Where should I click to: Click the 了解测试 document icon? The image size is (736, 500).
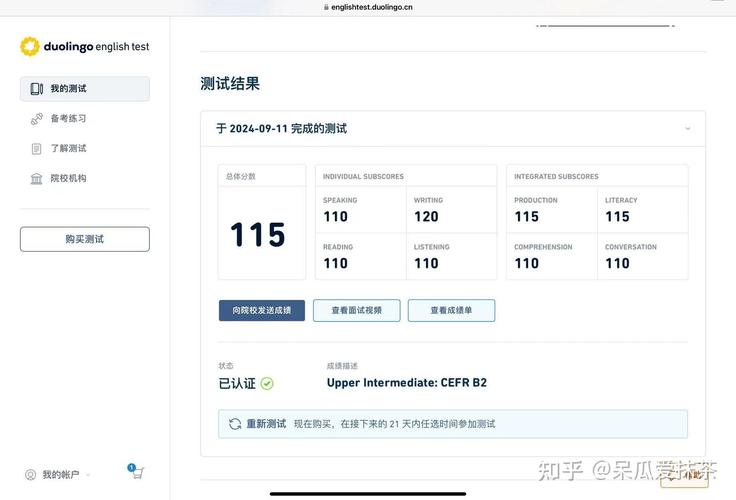tap(37, 149)
